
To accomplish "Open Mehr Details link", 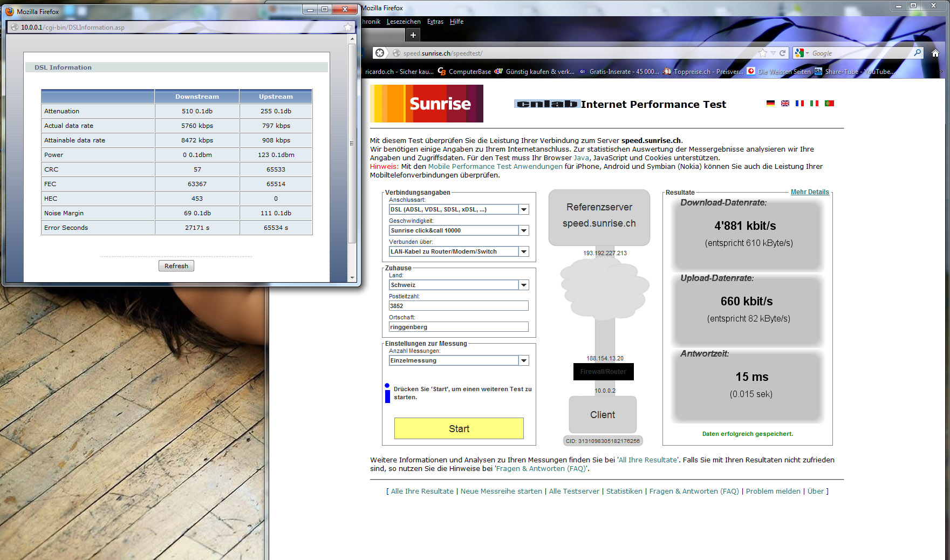I will tap(810, 192).
